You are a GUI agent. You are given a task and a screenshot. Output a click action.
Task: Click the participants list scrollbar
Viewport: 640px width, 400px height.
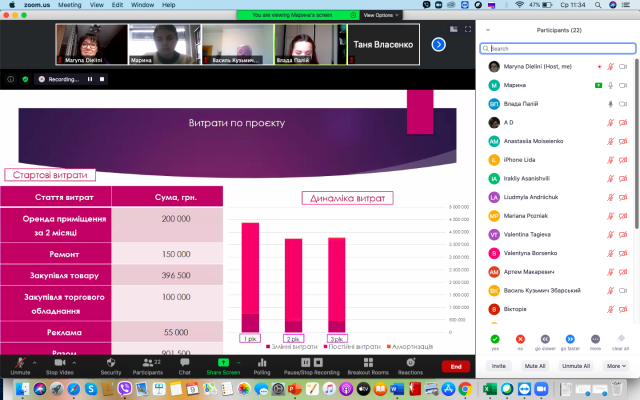637,143
